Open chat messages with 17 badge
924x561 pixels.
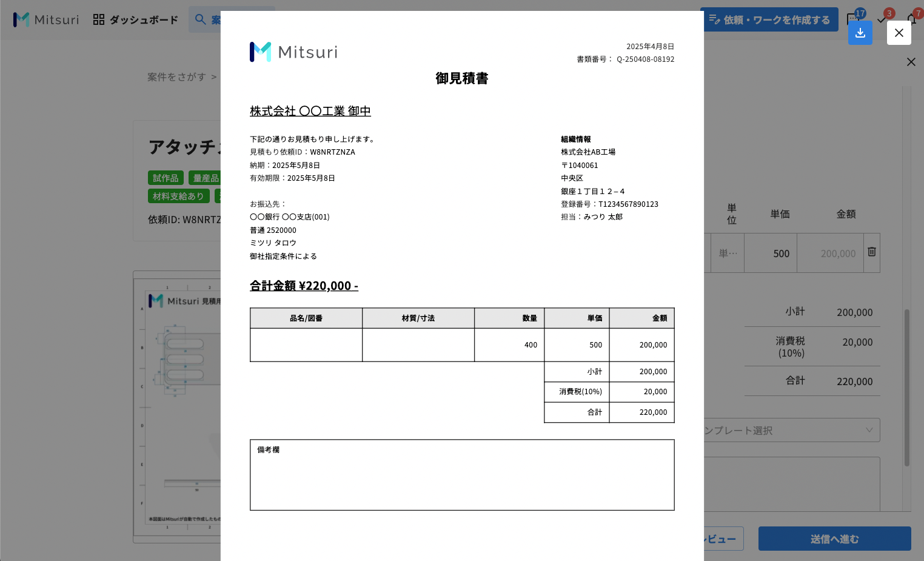click(x=854, y=18)
